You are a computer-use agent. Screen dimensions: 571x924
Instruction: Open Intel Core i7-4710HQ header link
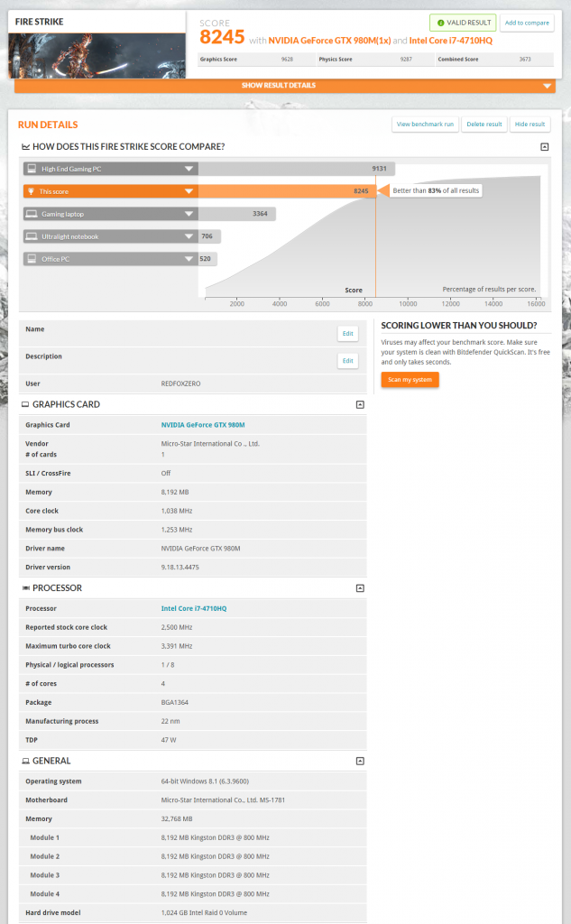[451, 41]
